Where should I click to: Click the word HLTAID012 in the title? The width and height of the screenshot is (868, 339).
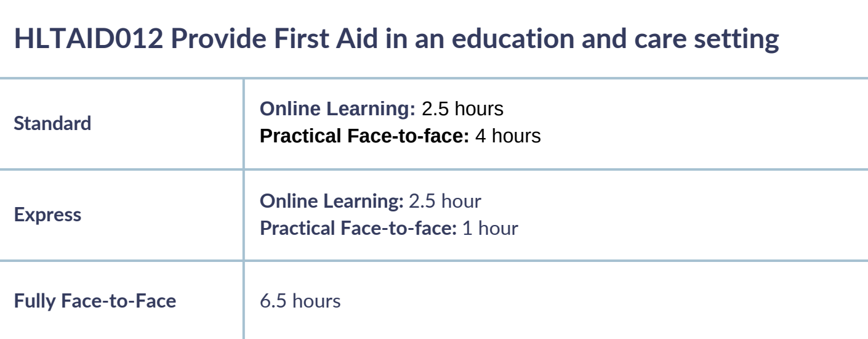87,39
